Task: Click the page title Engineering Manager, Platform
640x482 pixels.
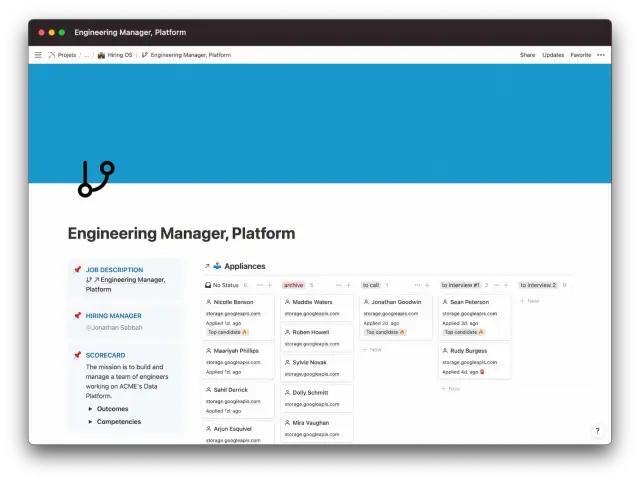Action: click(181, 233)
